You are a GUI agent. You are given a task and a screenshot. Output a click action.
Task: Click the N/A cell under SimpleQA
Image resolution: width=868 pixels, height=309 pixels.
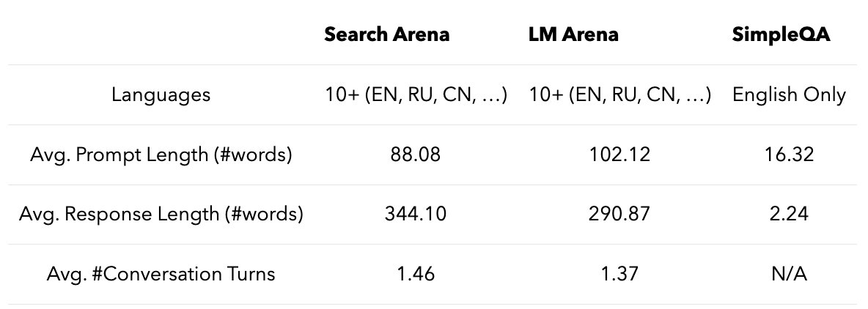pyautogui.click(x=789, y=275)
